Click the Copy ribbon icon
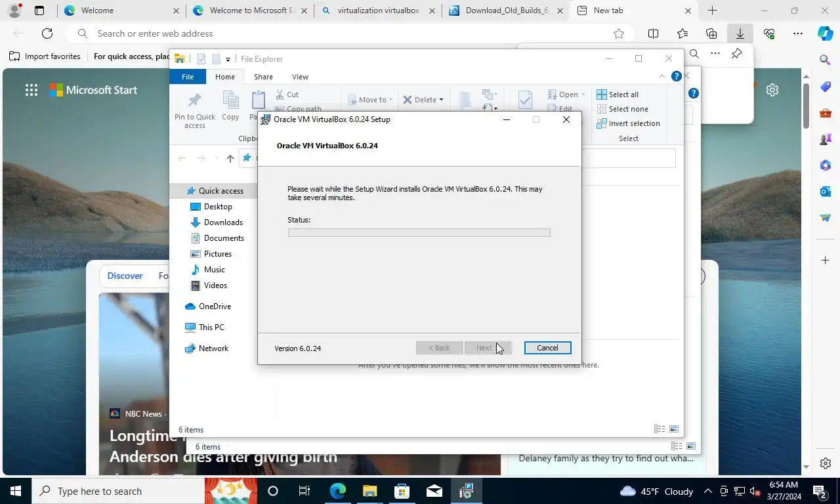 [230, 106]
